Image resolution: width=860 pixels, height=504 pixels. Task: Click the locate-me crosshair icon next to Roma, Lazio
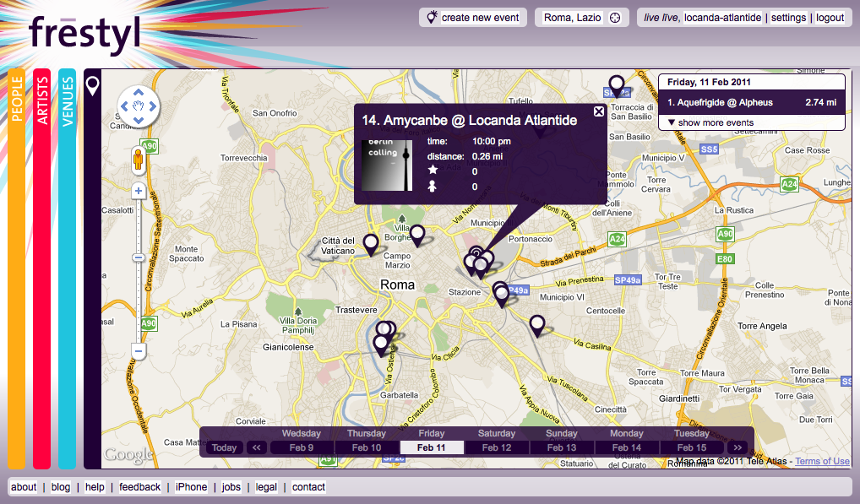[615, 18]
